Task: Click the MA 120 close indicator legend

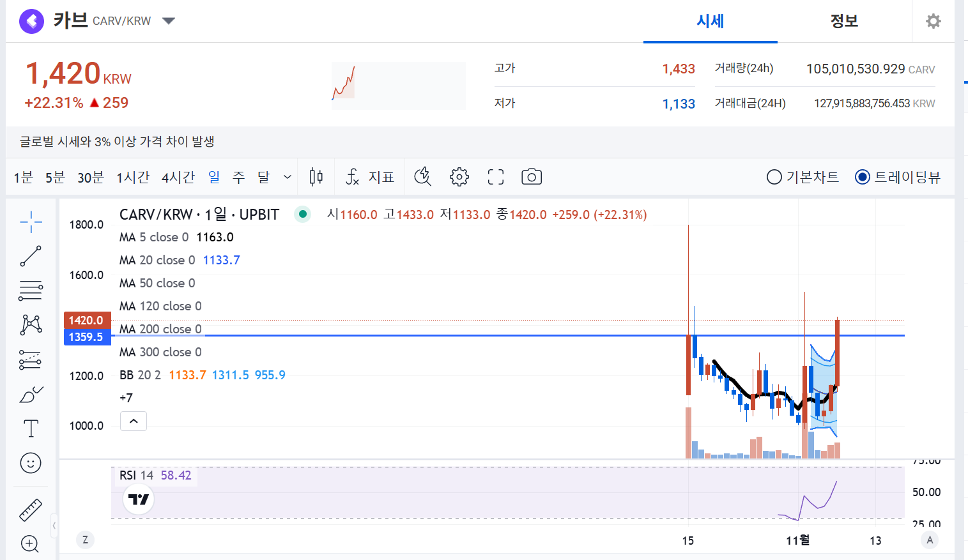Action: (x=160, y=306)
